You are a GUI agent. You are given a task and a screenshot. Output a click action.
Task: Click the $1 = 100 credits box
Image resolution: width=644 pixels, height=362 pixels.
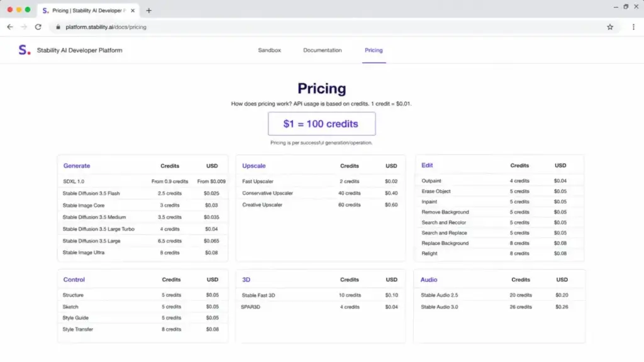tap(321, 124)
